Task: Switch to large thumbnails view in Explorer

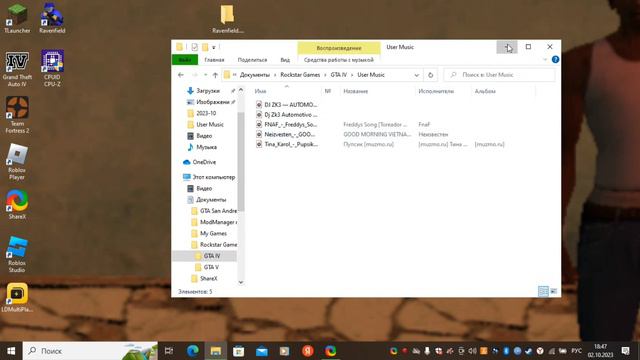Action: pos(554,291)
